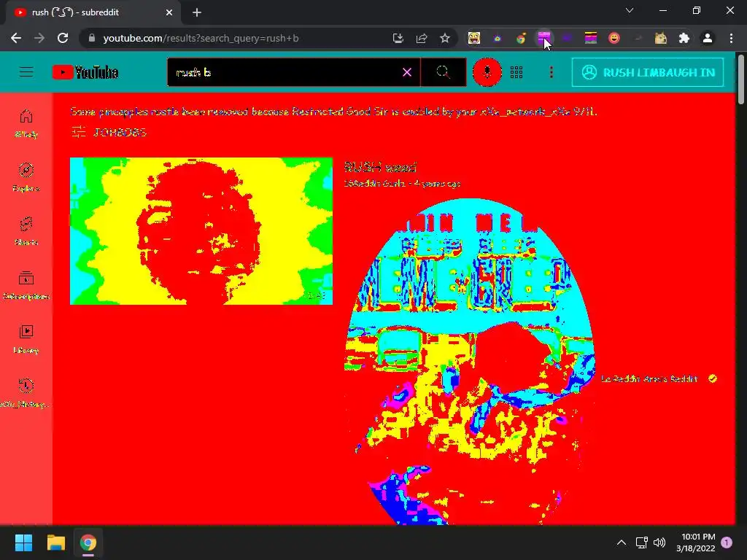The image size is (747, 560).
Task: Open Subscriptions in the sidebar
Action: [26, 285]
